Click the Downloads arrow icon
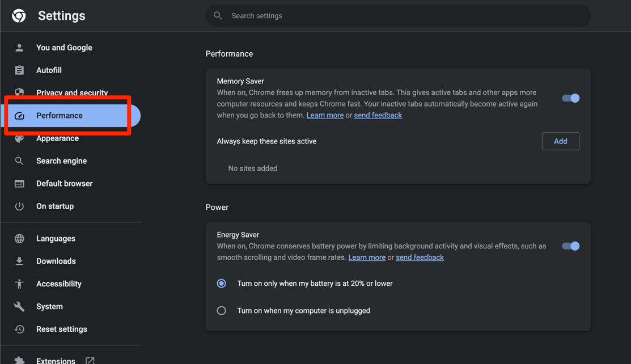Screen dimensions: 631x364 point(19,261)
